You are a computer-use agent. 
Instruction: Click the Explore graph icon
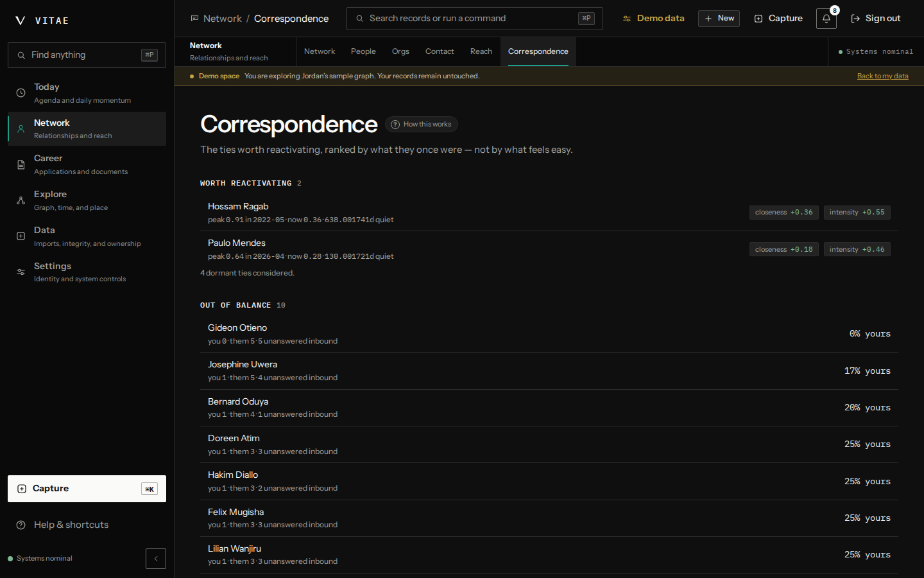coord(21,200)
